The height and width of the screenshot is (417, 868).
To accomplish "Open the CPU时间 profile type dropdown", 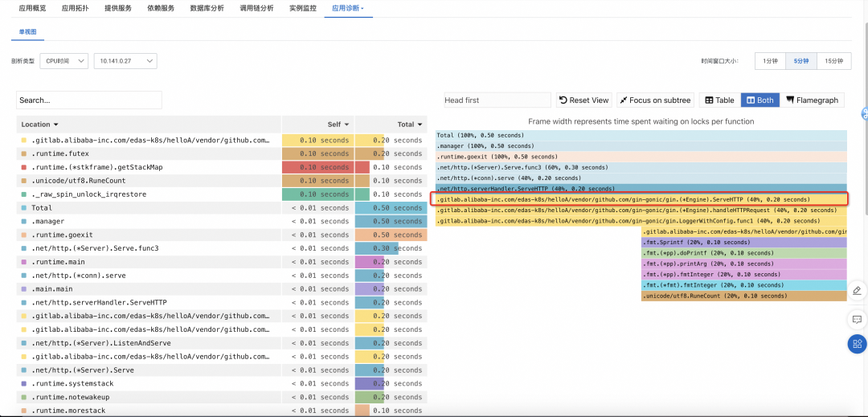I will [63, 61].
